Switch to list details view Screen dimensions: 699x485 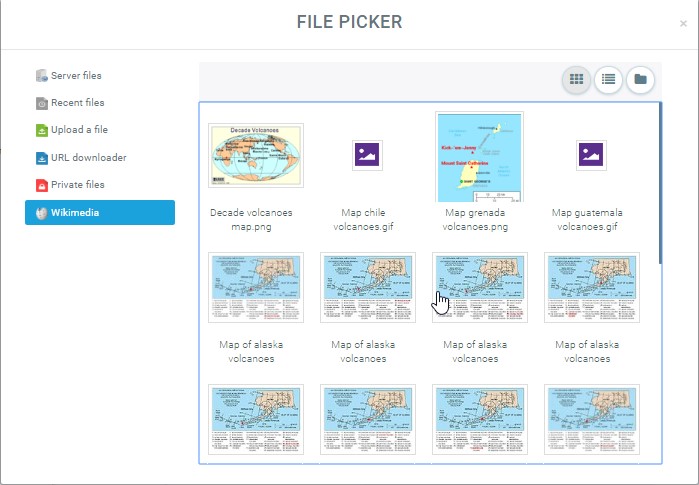(x=608, y=79)
